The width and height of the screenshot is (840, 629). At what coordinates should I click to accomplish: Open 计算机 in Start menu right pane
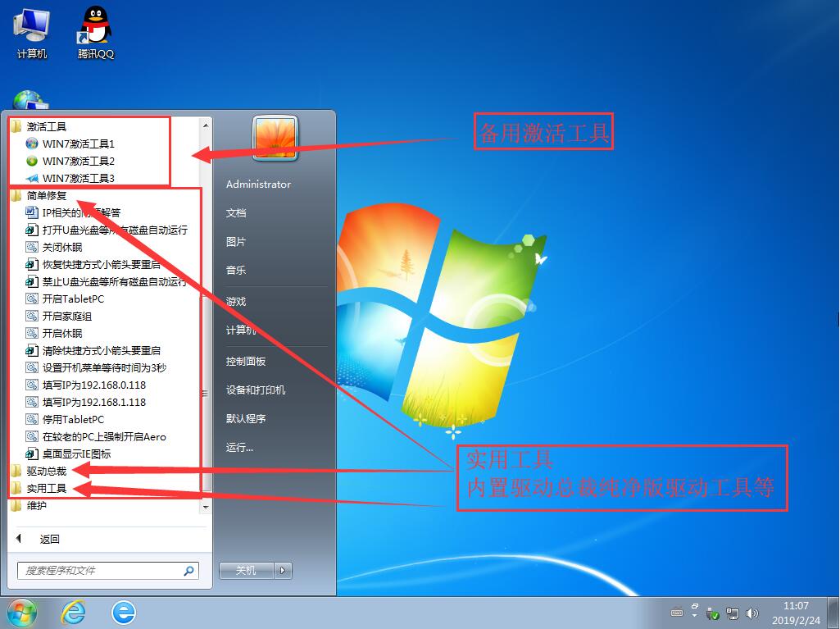[241, 330]
